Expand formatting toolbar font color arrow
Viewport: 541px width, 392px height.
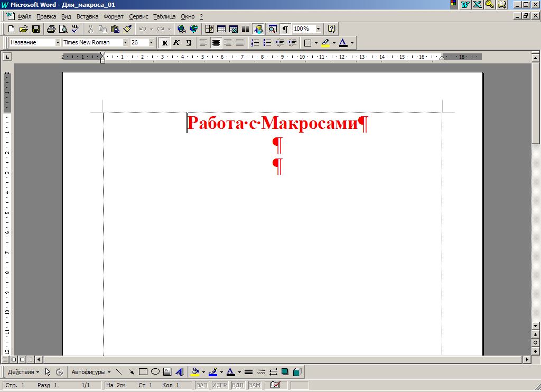[x=352, y=43]
